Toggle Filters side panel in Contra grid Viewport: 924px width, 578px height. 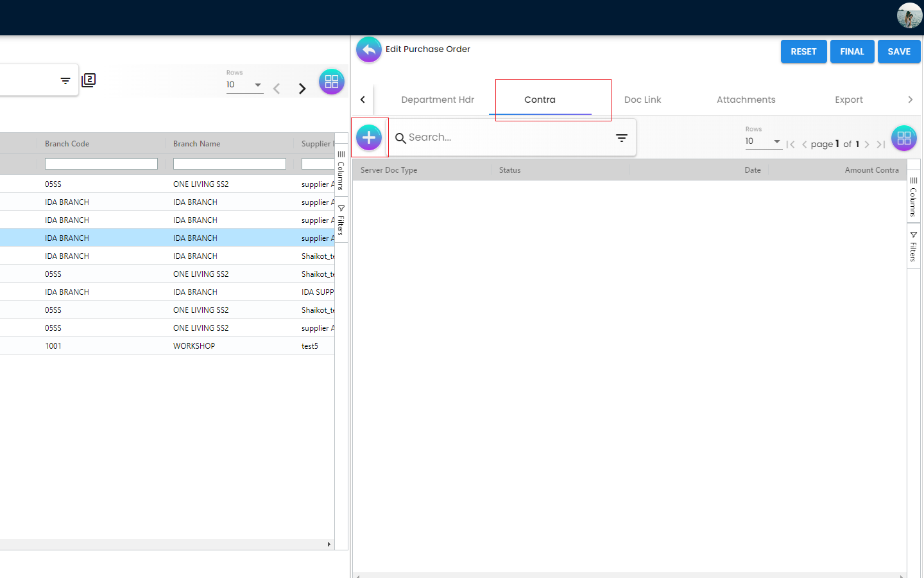tap(913, 247)
